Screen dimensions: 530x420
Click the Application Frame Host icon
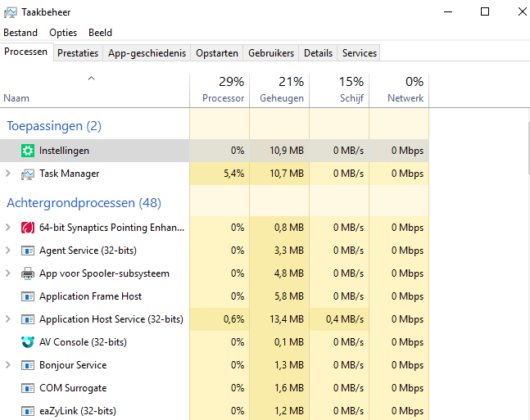[28, 296]
